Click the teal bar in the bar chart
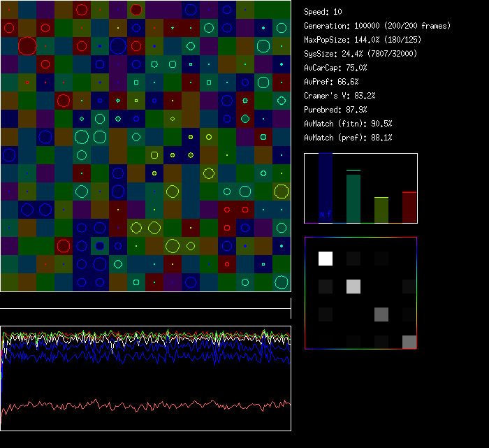The image size is (489, 448). (x=353, y=198)
